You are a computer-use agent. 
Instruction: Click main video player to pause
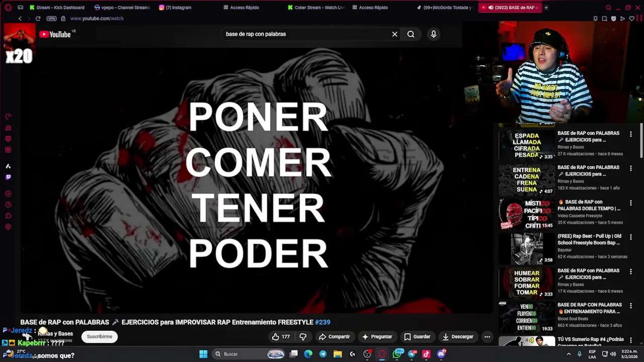pyautogui.click(x=257, y=181)
